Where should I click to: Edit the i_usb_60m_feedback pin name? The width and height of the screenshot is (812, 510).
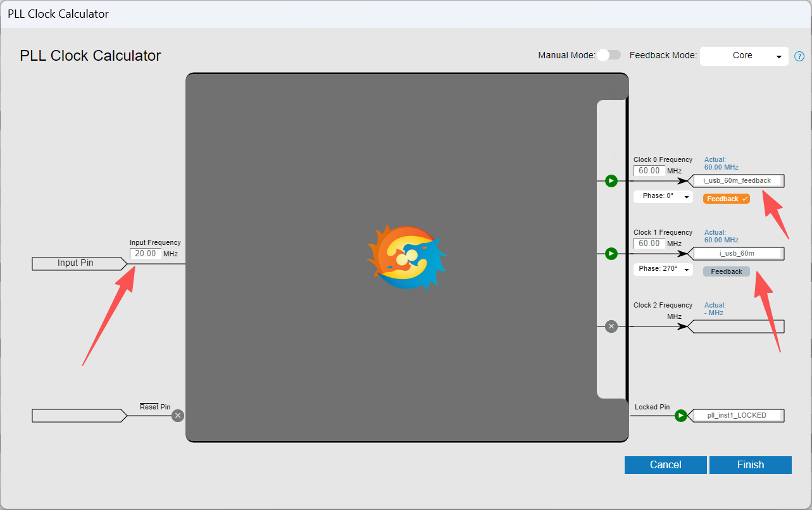737,181
